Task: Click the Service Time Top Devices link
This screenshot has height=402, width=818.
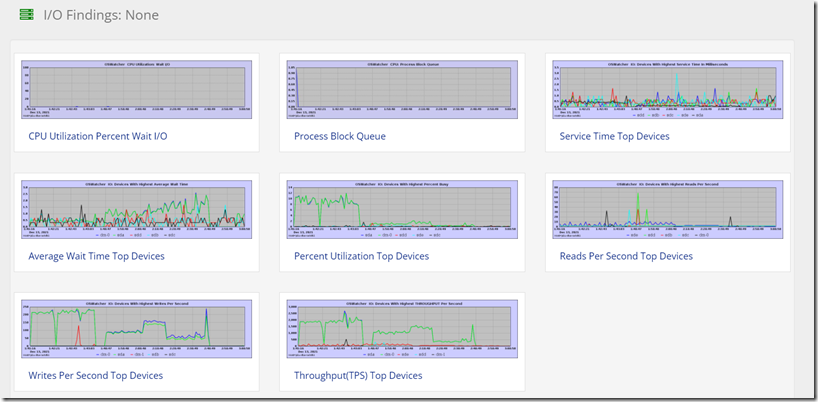Action: coord(615,137)
